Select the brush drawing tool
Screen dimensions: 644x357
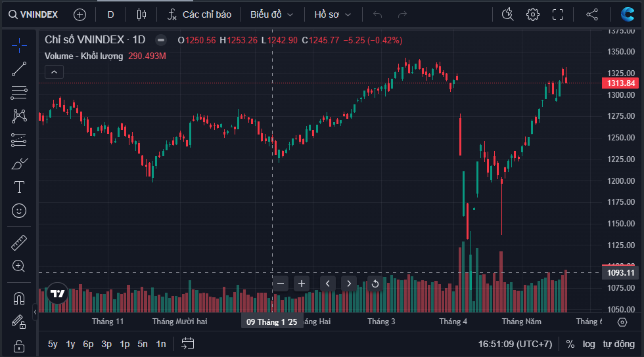(x=19, y=163)
